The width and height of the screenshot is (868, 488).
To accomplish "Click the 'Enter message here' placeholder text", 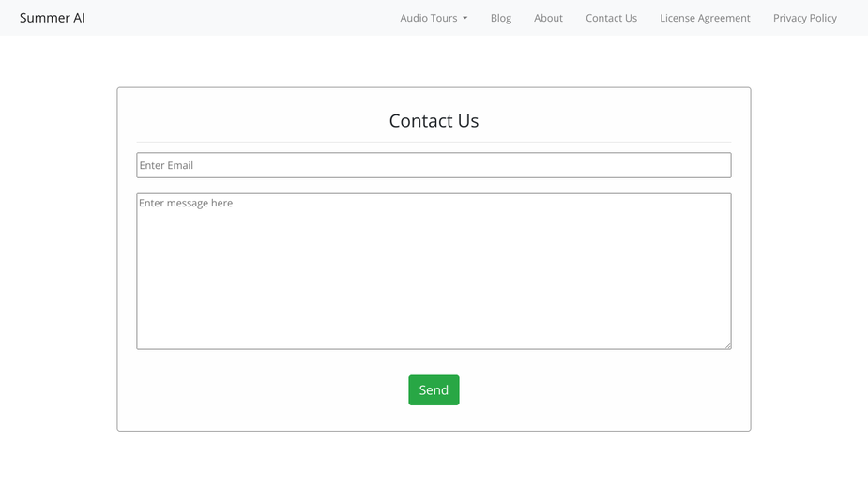I will point(186,203).
